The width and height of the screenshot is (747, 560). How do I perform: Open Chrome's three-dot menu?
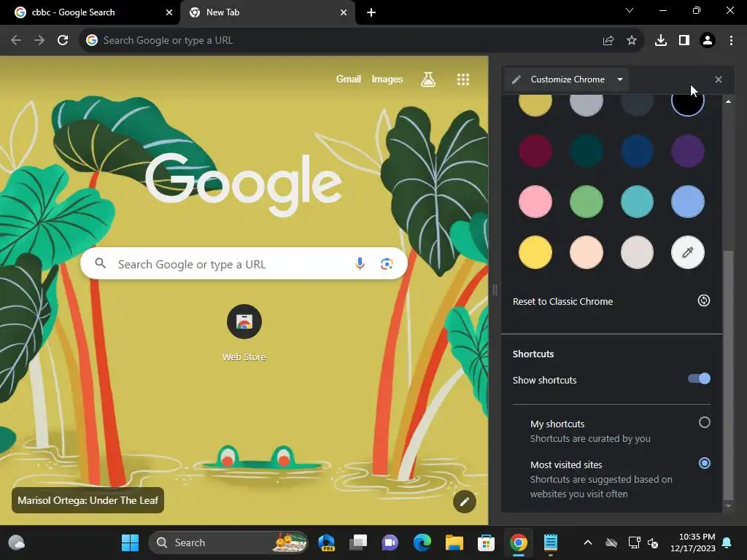[x=731, y=41]
